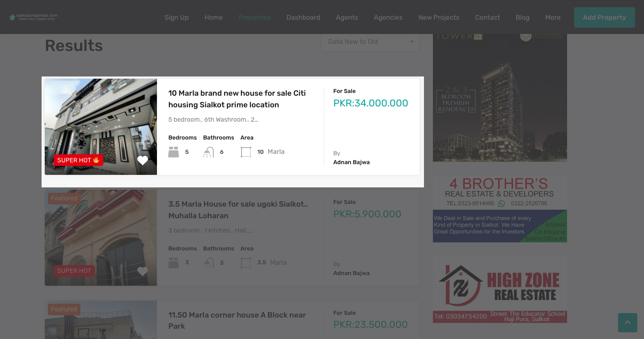Click the Add Property button
The width and height of the screenshot is (644, 339).
pos(605,17)
